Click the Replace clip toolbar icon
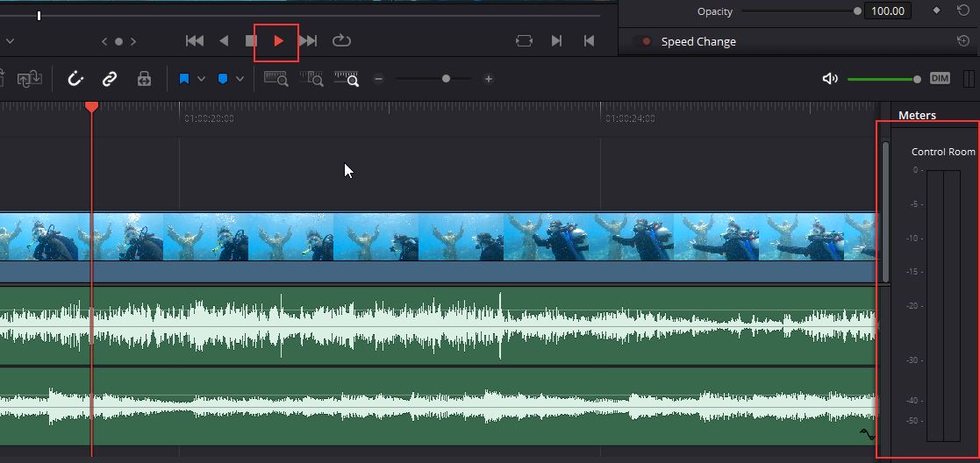Screen dimensions: 980x463 pyautogui.click(x=29, y=79)
